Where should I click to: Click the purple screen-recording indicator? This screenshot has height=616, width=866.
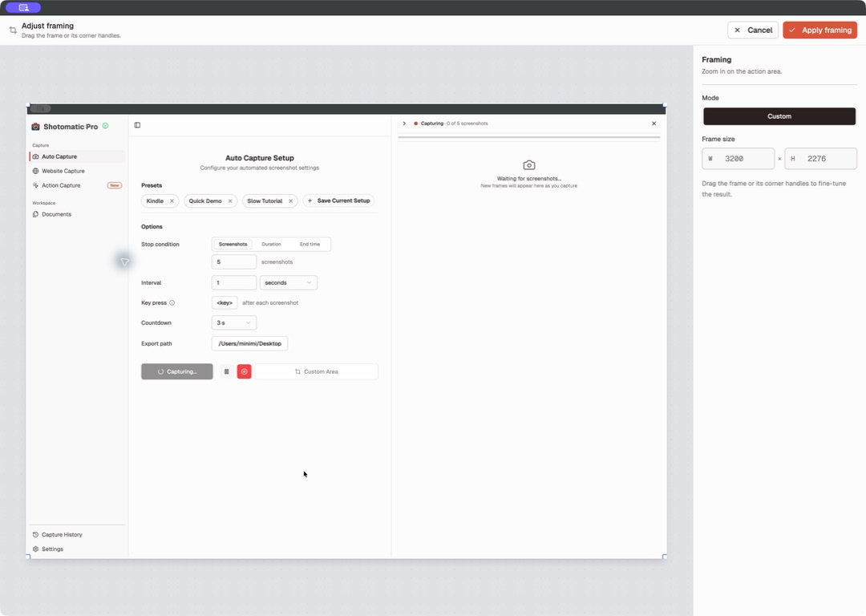tap(23, 8)
